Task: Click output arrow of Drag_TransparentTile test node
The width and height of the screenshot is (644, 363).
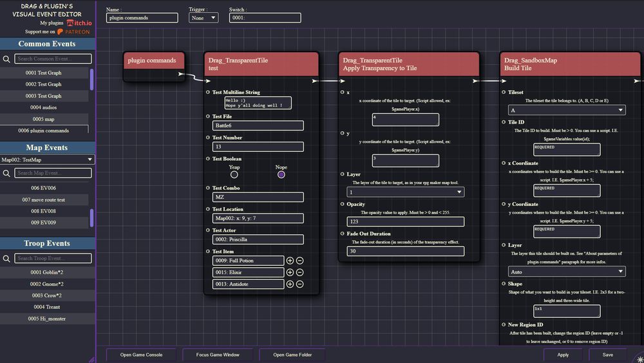Action: pyautogui.click(x=315, y=81)
